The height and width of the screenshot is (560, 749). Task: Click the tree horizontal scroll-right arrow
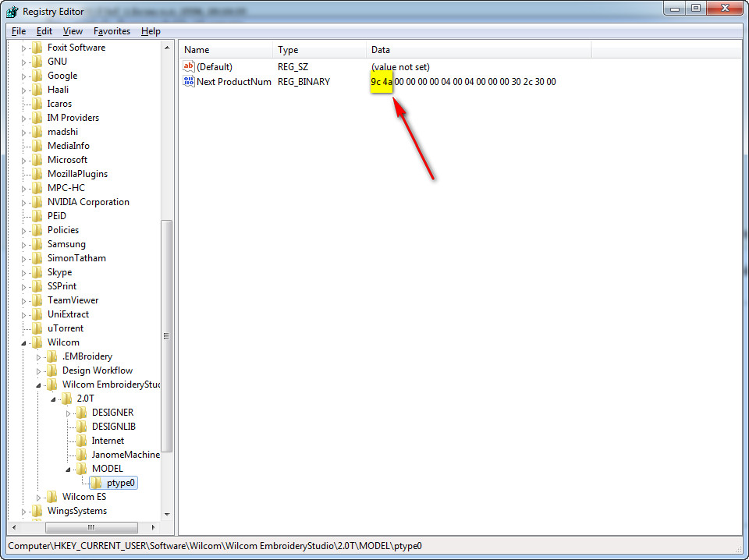pos(153,527)
